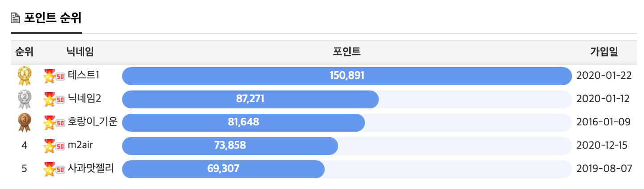Click the 150,891 points progress bar

(x=347, y=76)
